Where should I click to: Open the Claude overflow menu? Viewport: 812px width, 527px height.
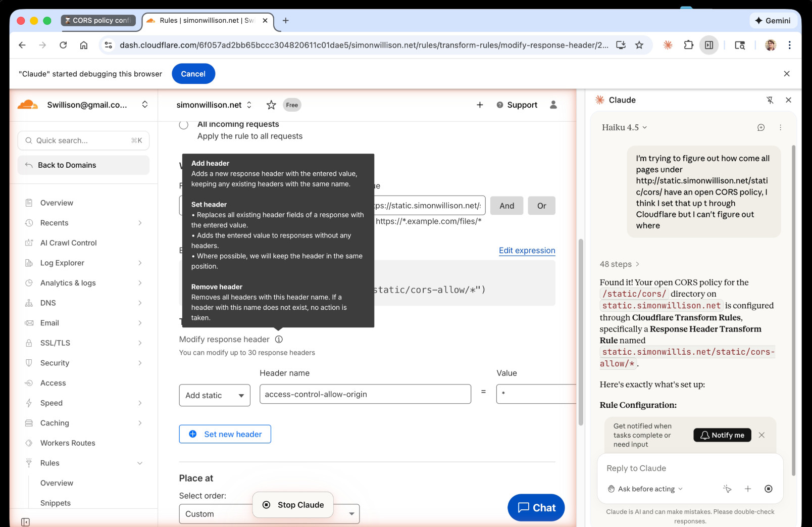pyautogui.click(x=781, y=127)
